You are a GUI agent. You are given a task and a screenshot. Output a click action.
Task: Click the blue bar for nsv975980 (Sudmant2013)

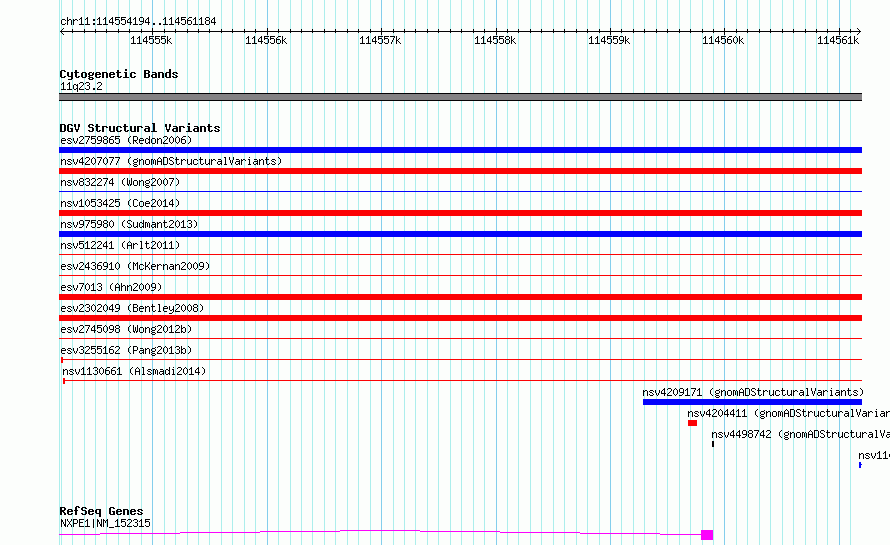[x=460, y=234]
